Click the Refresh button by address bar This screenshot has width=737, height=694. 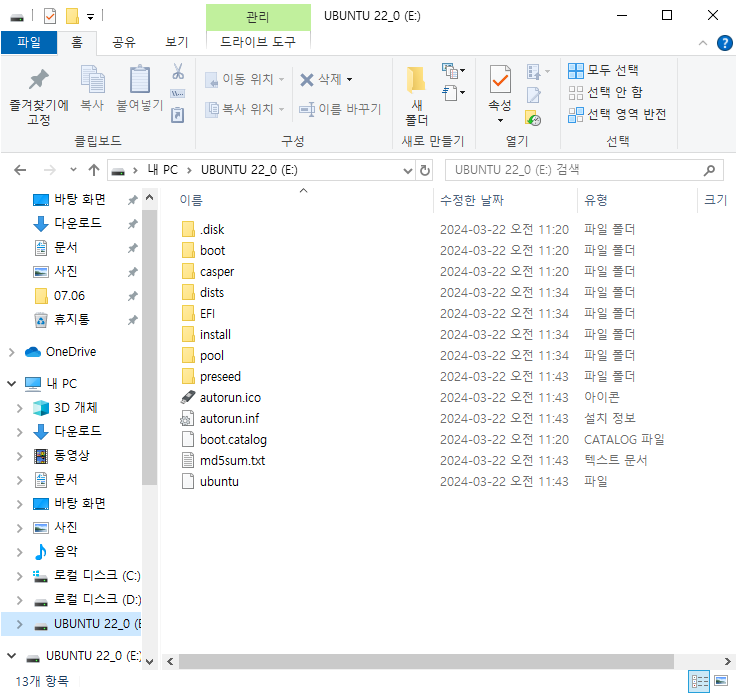click(x=425, y=171)
